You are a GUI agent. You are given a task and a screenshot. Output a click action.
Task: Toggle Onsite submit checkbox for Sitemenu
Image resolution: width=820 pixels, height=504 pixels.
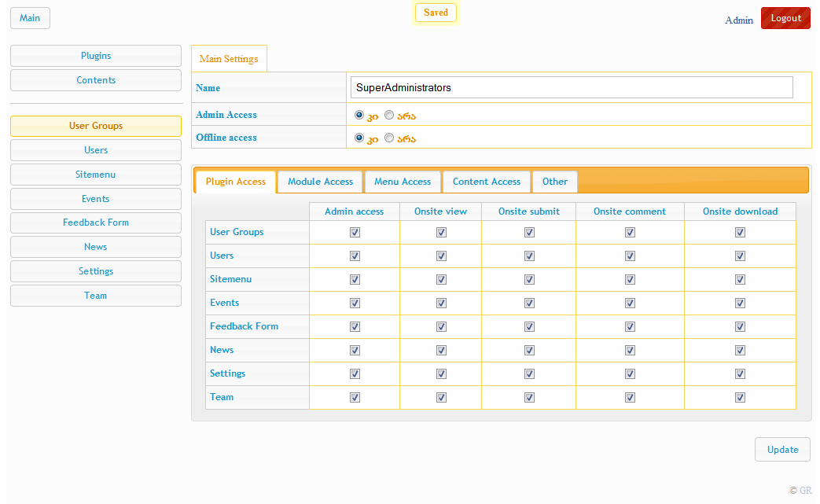tap(529, 280)
